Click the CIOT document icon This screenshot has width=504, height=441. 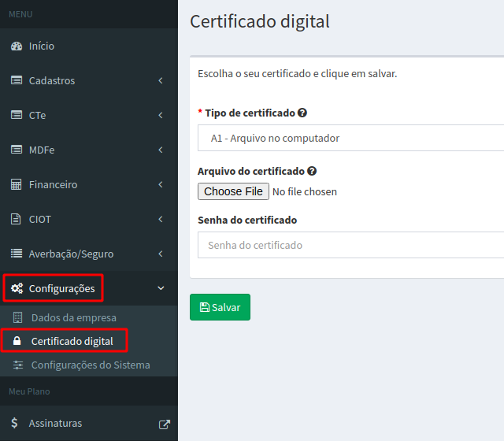[17, 219]
